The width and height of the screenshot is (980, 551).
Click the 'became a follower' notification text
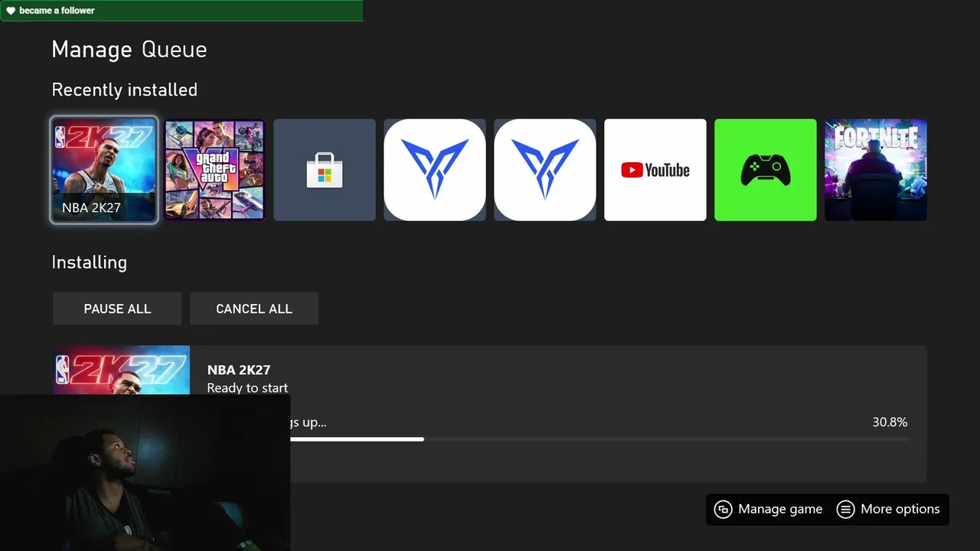tap(57, 11)
